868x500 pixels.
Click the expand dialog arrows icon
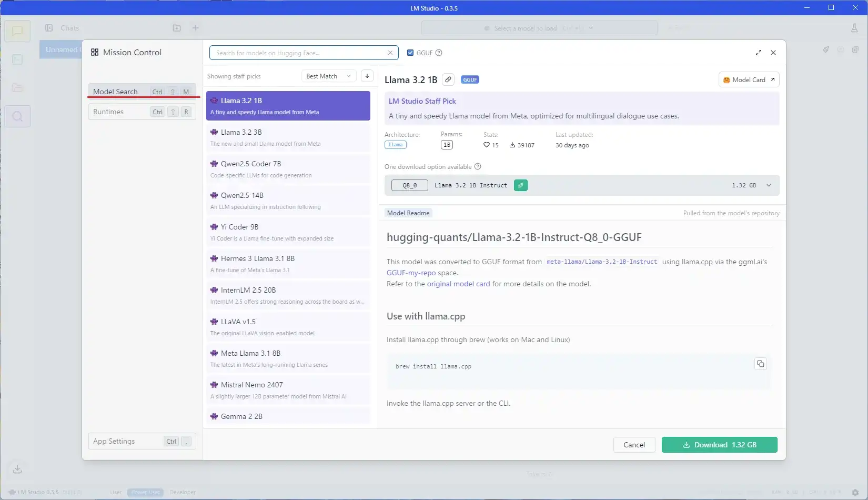(x=758, y=53)
